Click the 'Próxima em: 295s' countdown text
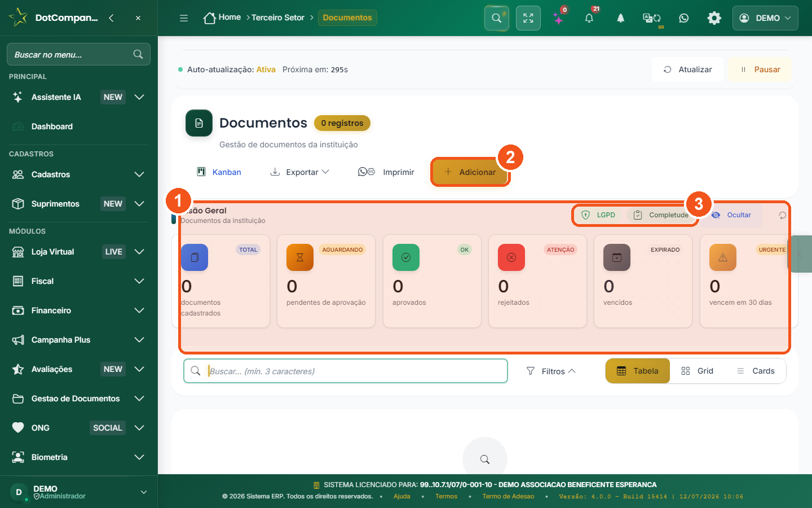Screen dimensions: 812x508 [x=315, y=69]
